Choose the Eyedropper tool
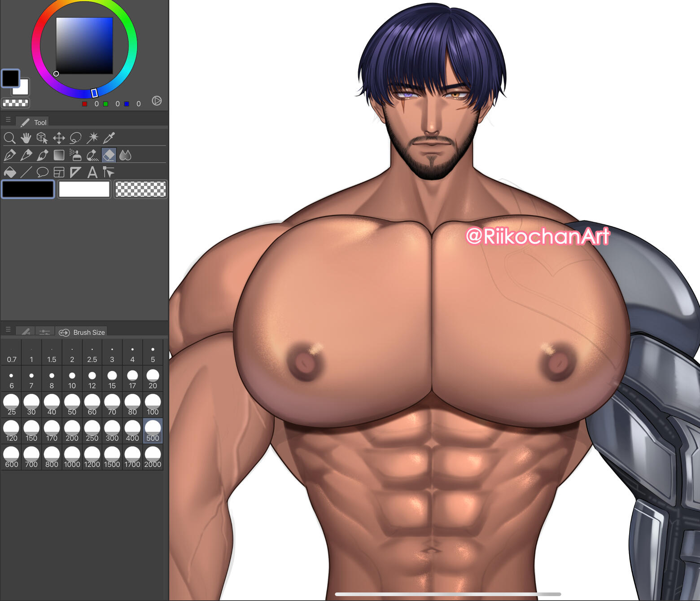The width and height of the screenshot is (700, 601). [109, 138]
